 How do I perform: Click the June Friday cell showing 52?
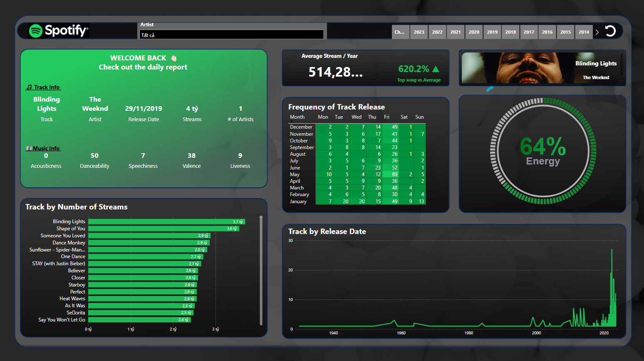[x=391, y=168]
